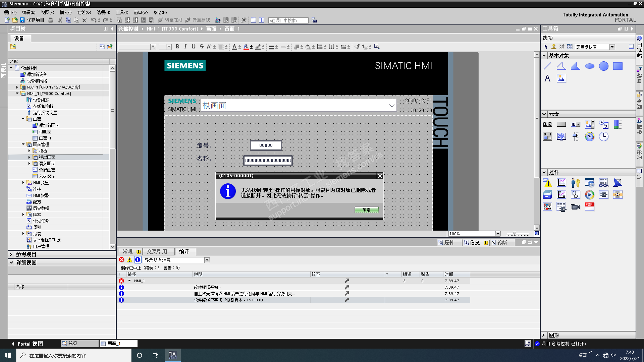Image resolution: width=644 pixels, height=362 pixels.
Task: Collapse the 基本对象 toolbox section
Action: (544, 56)
